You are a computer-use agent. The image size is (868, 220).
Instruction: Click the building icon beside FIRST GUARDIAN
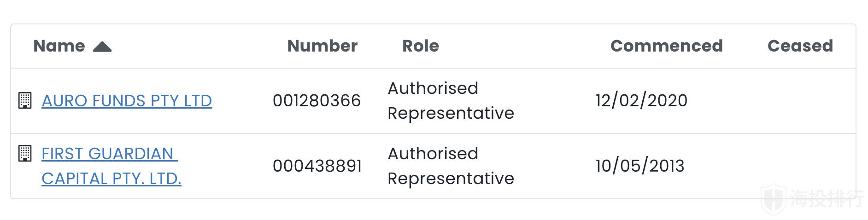(x=25, y=153)
